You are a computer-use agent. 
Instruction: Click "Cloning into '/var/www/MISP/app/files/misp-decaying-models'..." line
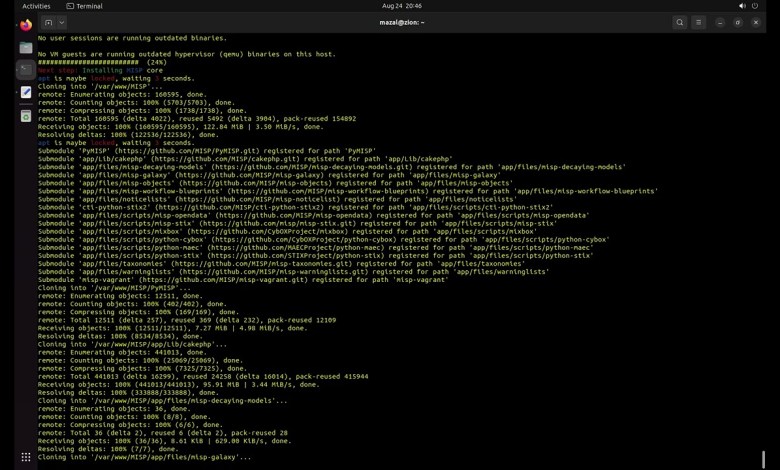(163, 400)
